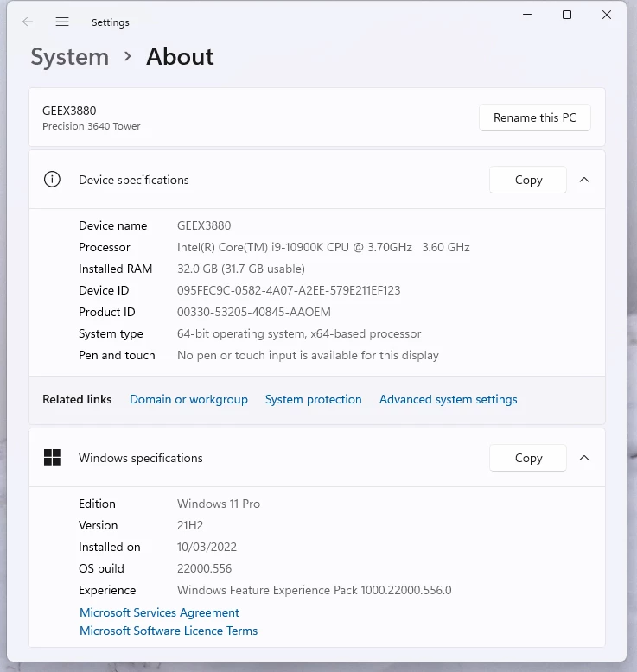Open Microsoft Software Licence Terms link
The image size is (637, 672).
(169, 631)
